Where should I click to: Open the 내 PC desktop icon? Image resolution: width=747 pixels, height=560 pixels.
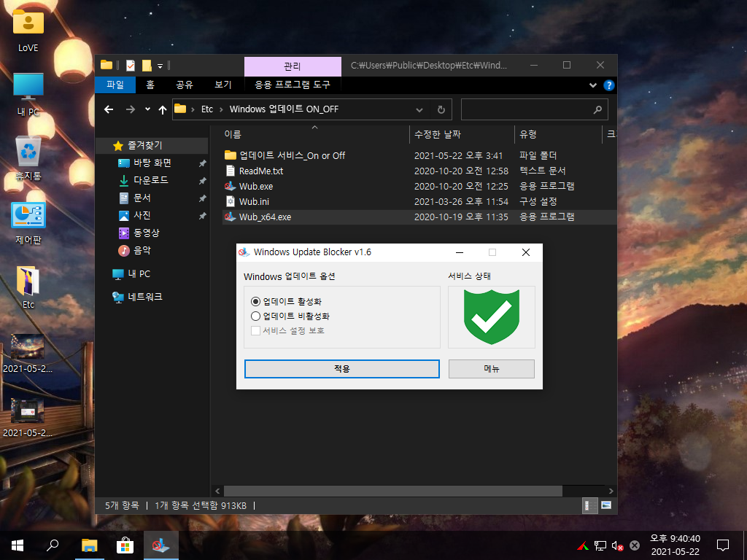pos(28,94)
